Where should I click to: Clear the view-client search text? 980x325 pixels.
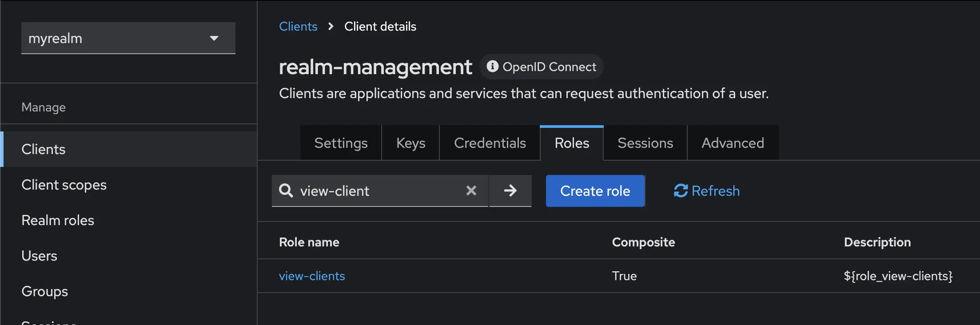[471, 191]
